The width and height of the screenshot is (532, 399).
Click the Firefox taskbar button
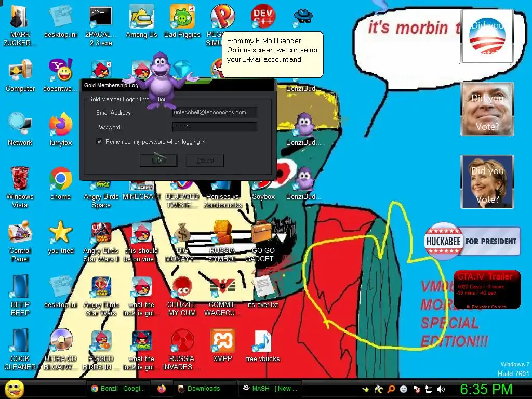pos(162,389)
